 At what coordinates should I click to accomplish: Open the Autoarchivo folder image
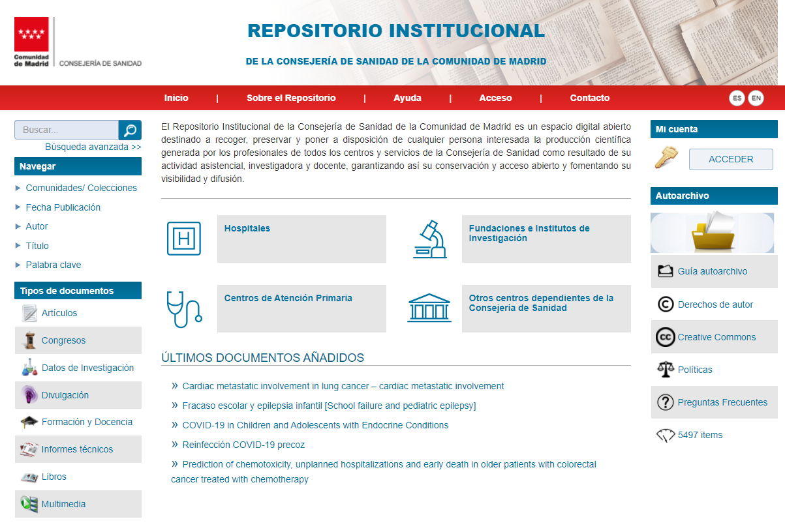[713, 233]
